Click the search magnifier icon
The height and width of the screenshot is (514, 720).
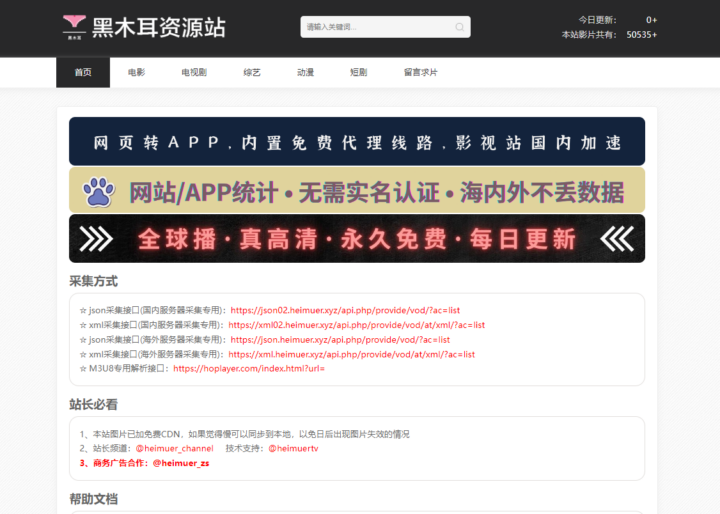point(459,27)
